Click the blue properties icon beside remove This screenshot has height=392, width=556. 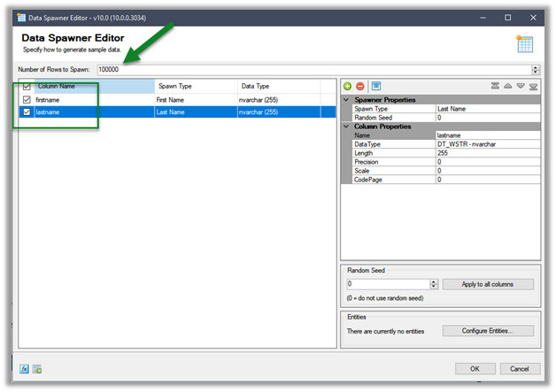coord(375,86)
